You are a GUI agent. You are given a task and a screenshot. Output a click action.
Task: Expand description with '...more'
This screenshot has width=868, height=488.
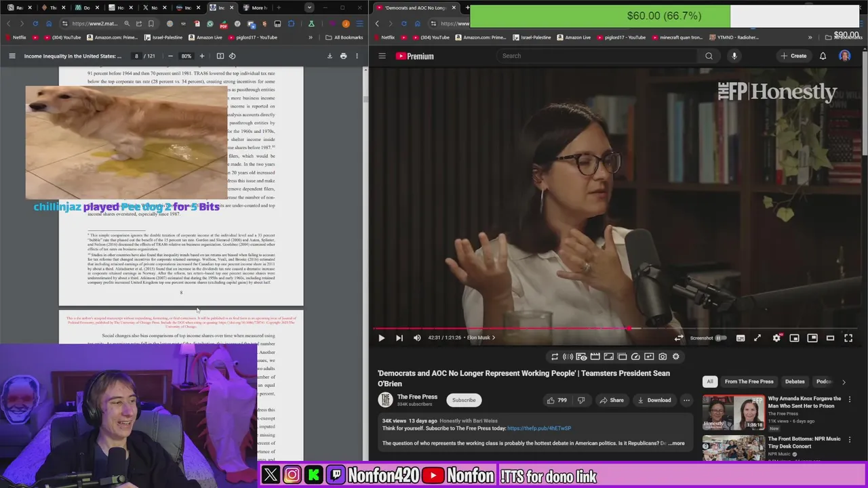tap(676, 443)
